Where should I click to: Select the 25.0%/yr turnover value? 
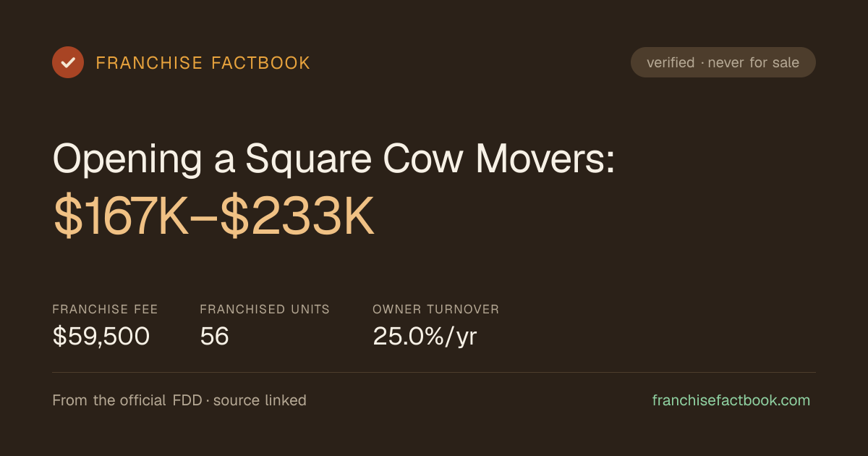point(425,336)
